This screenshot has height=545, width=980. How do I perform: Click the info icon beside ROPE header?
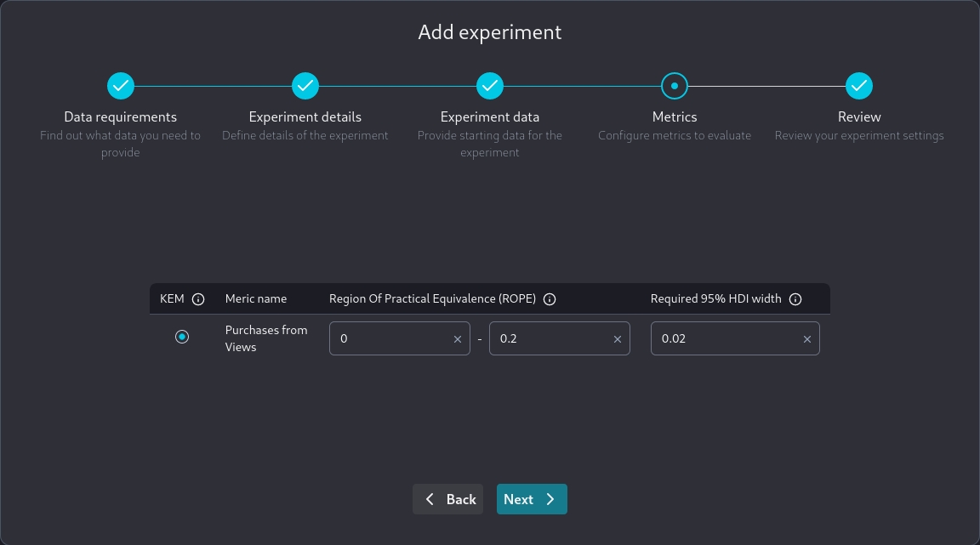[550, 299]
